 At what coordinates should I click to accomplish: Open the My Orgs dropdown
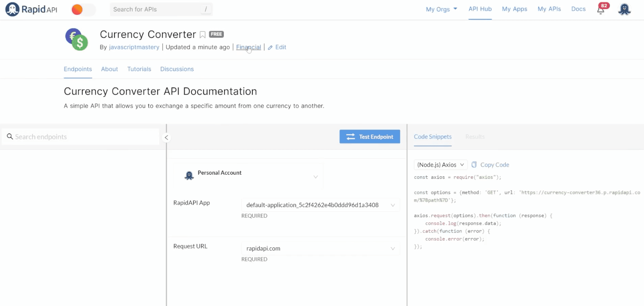(x=441, y=9)
